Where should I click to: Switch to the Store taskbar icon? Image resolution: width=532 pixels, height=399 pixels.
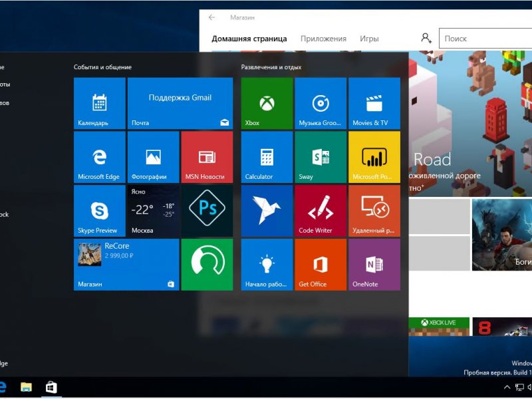(x=51, y=387)
